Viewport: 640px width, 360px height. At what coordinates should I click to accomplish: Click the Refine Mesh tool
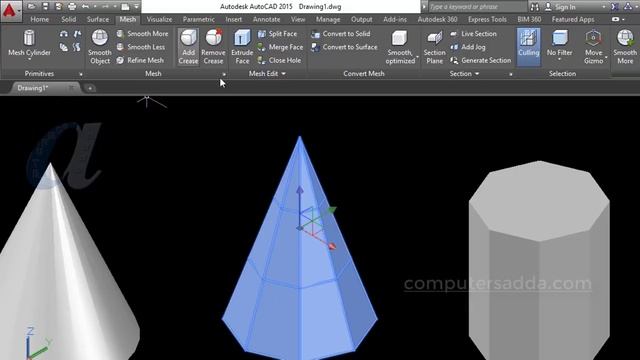pos(140,60)
